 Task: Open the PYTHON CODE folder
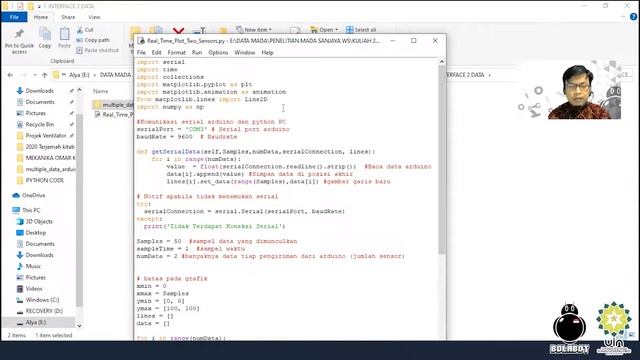coord(44,180)
